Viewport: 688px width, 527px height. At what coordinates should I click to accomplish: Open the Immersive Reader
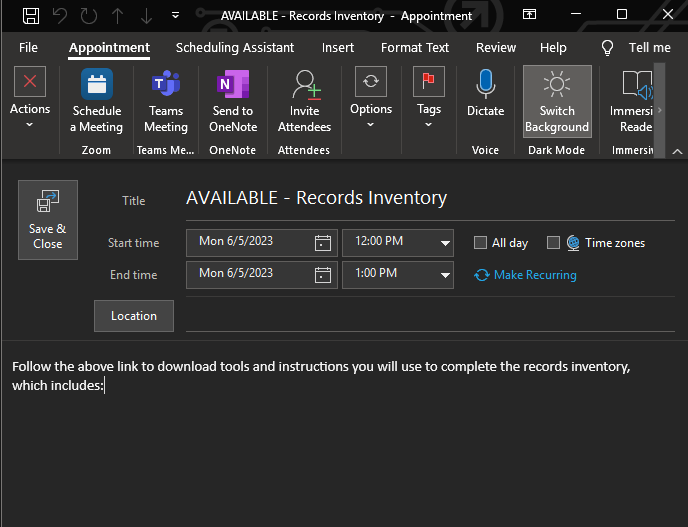(636, 85)
